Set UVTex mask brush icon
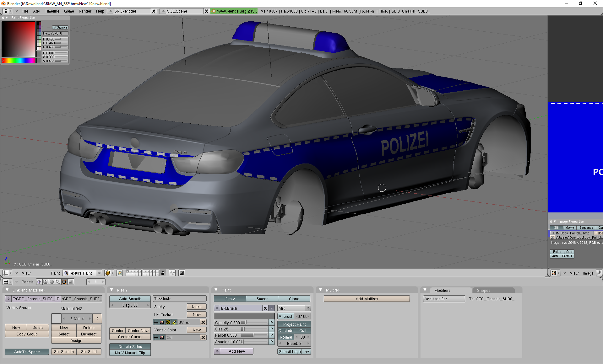 (174, 322)
